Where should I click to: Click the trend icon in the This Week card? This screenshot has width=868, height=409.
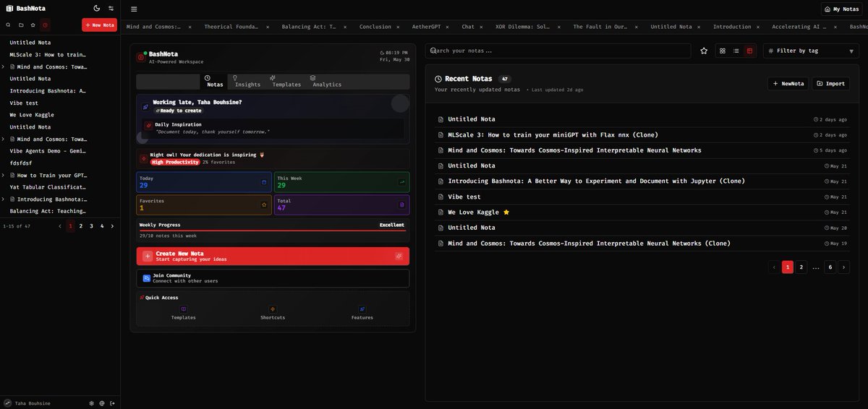(402, 182)
